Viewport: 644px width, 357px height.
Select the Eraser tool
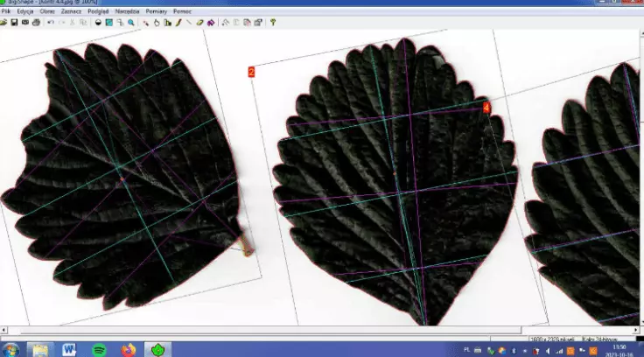point(199,22)
